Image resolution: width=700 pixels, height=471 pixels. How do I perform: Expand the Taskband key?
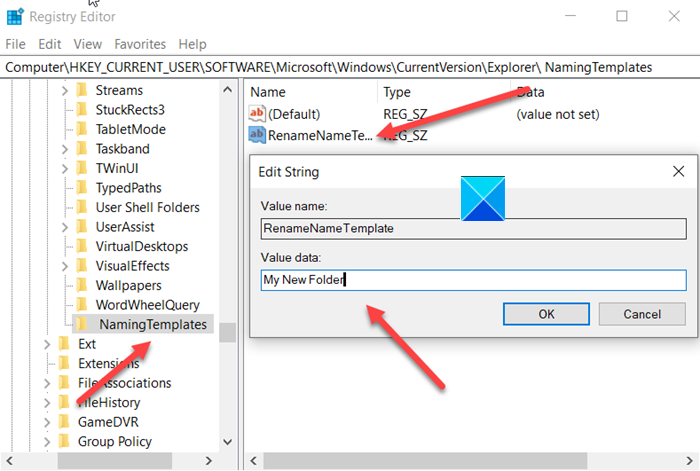coord(65,149)
